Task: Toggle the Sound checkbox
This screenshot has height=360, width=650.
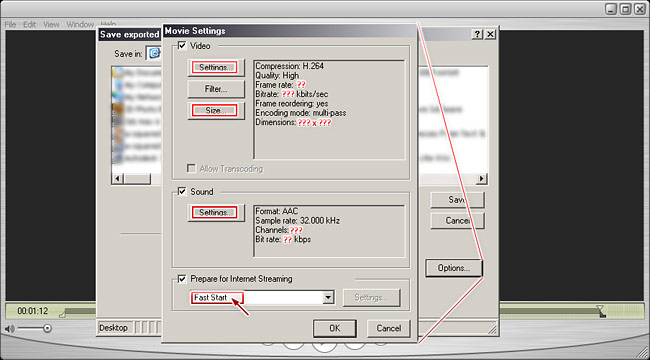Action: point(182,192)
